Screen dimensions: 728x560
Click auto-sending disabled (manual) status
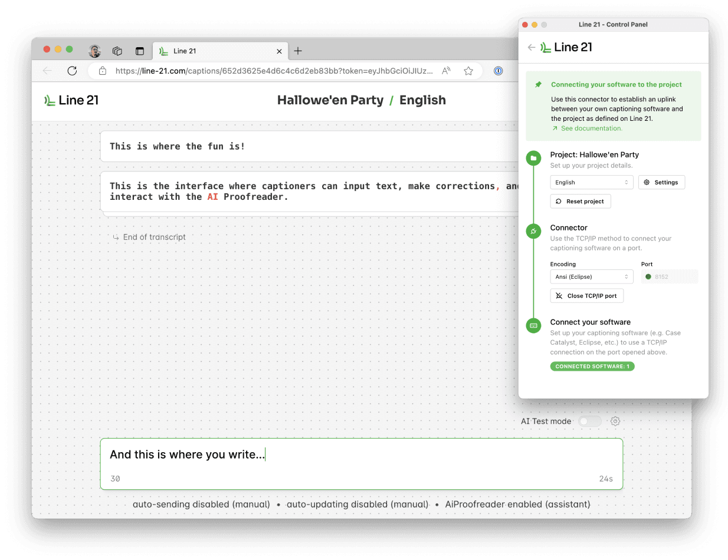tap(201, 505)
